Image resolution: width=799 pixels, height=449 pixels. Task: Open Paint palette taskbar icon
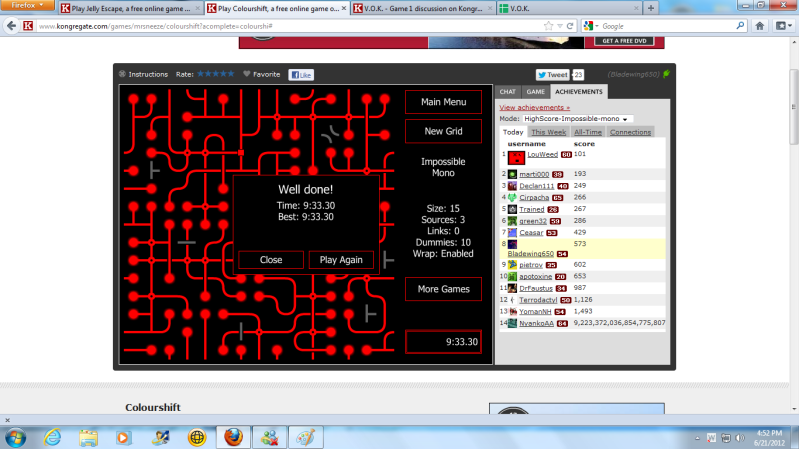click(x=306, y=438)
